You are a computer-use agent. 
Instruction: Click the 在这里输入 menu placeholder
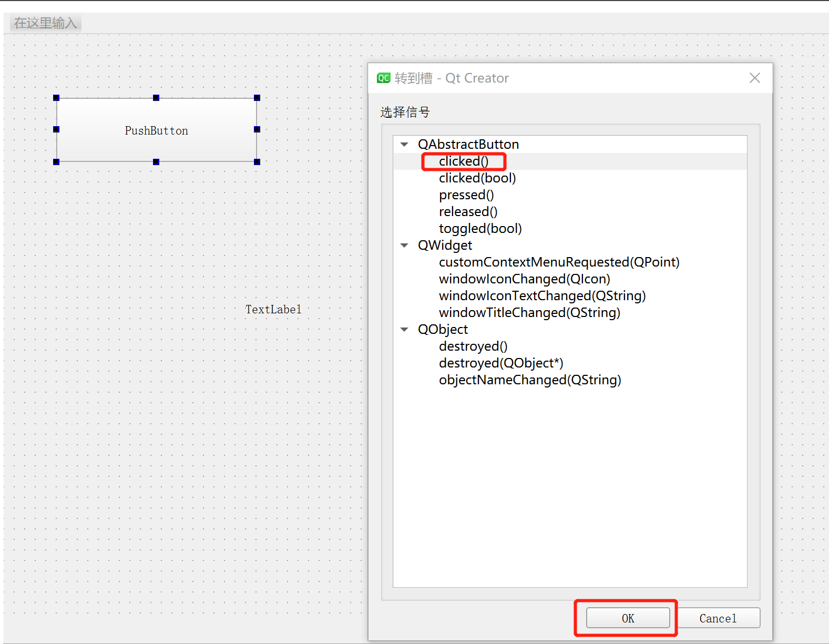coord(46,23)
